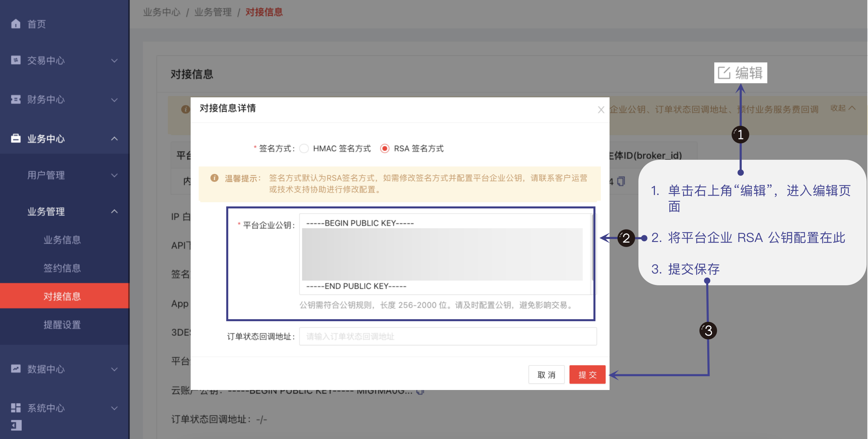Expand 系统中心 menu chevron
This screenshot has height=439, width=868.
114,408
